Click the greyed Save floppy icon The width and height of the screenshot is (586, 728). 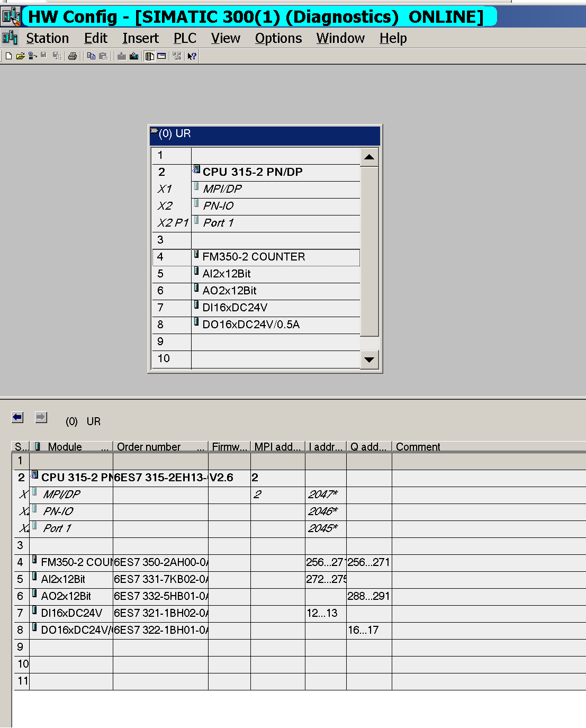click(44, 56)
